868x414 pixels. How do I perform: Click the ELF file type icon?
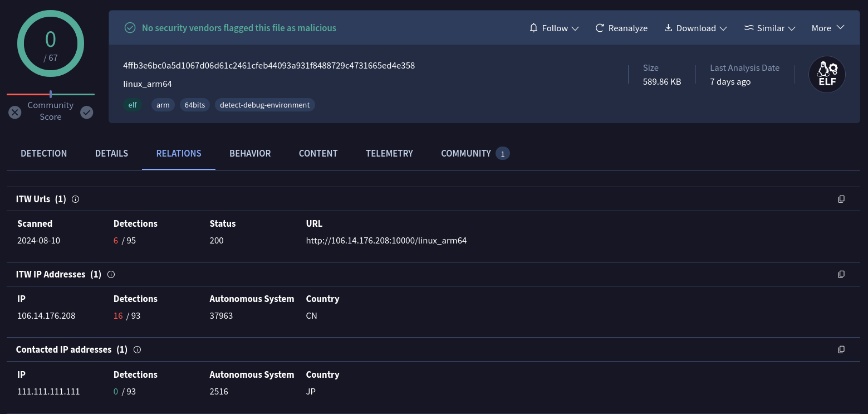[x=827, y=75]
